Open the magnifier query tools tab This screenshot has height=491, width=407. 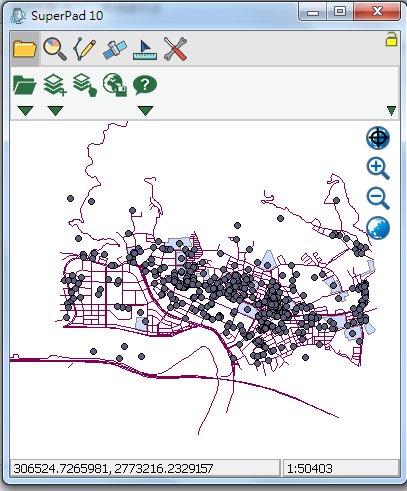pos(55,49)
